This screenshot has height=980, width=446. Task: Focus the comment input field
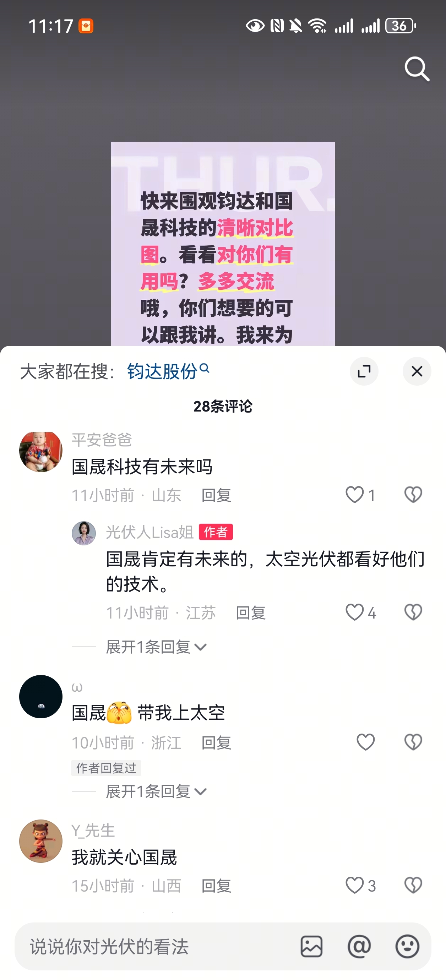[160, 947]
